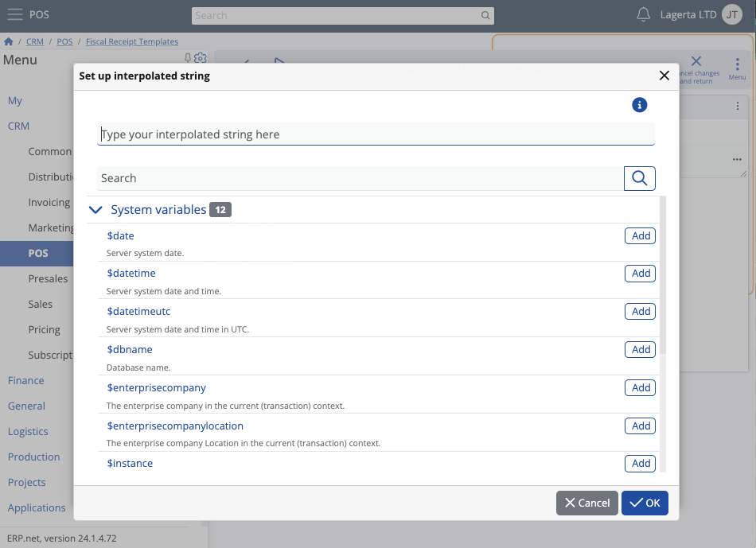Close the interpolated string dialog

click(664, 76)
